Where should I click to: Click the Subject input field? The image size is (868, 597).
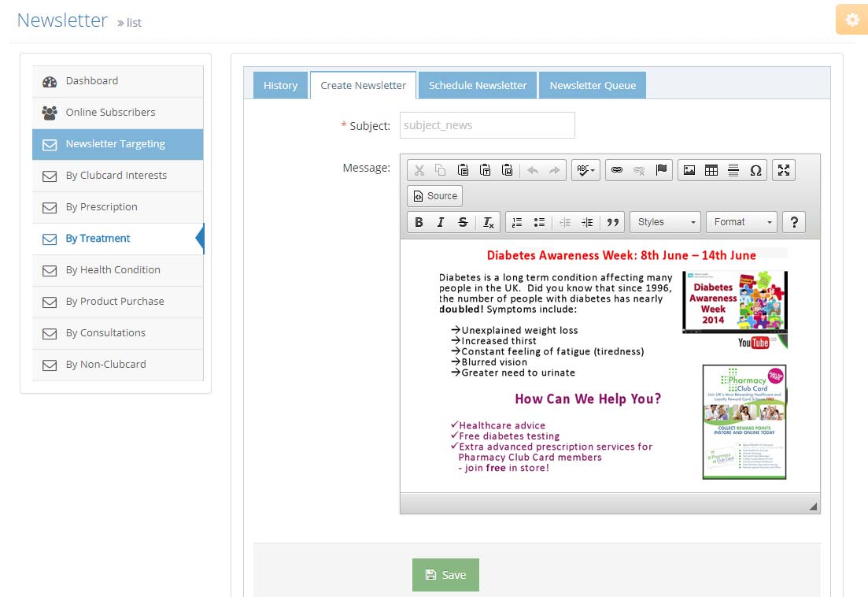click(x=487, y=125)
